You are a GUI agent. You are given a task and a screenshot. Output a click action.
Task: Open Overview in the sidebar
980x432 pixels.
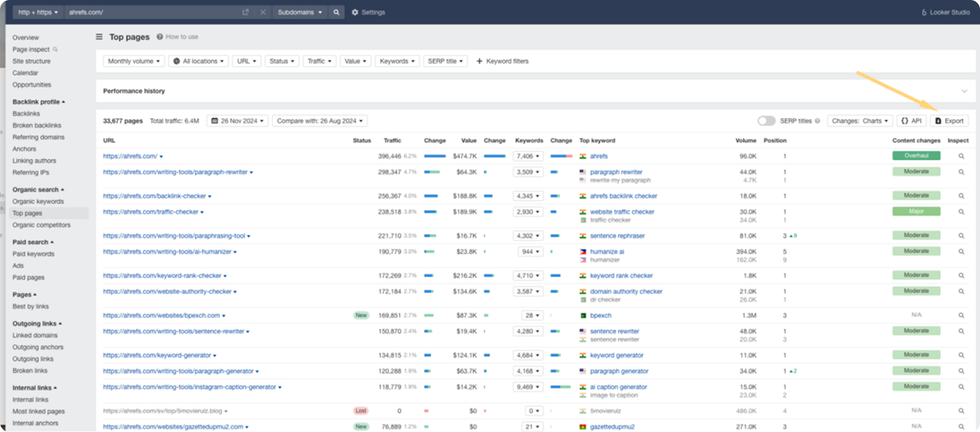[26, 38]
